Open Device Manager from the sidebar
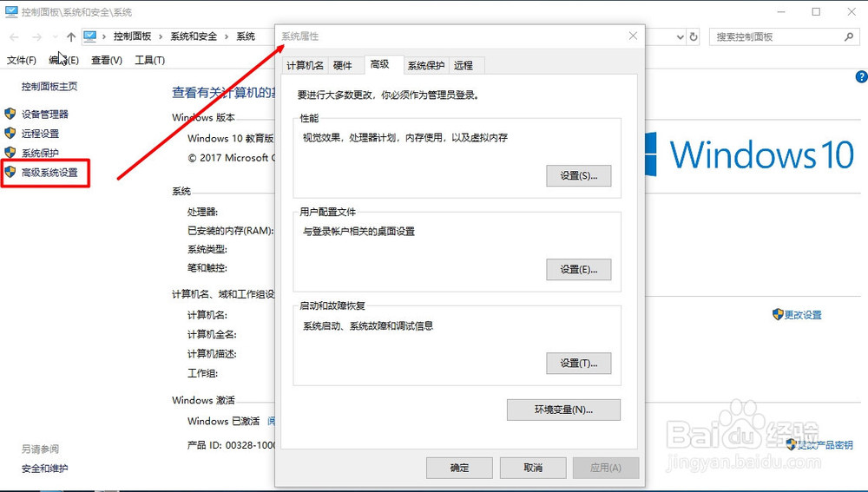The width and height of the screenshot is (868, 492). pyautogui.click(x=45, y=114)
